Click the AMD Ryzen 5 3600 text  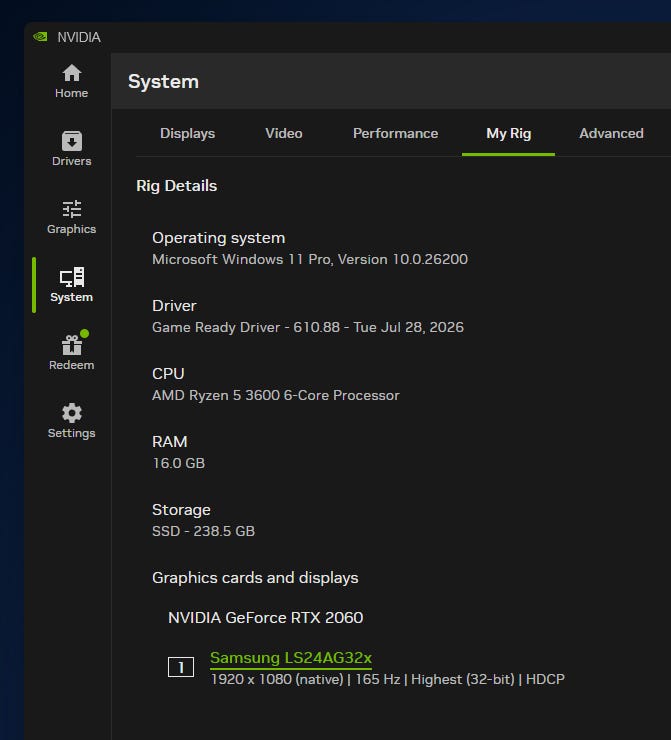coord(276,395)
